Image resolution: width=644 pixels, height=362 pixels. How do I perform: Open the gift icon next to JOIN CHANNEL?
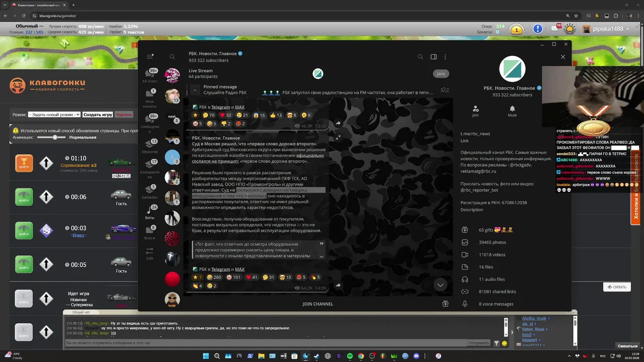coord(445,304)
